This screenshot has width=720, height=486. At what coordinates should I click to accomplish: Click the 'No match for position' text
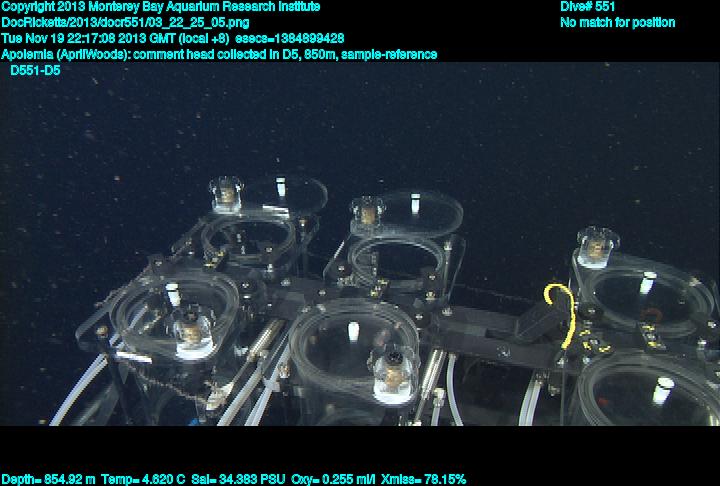coord(618,23)
